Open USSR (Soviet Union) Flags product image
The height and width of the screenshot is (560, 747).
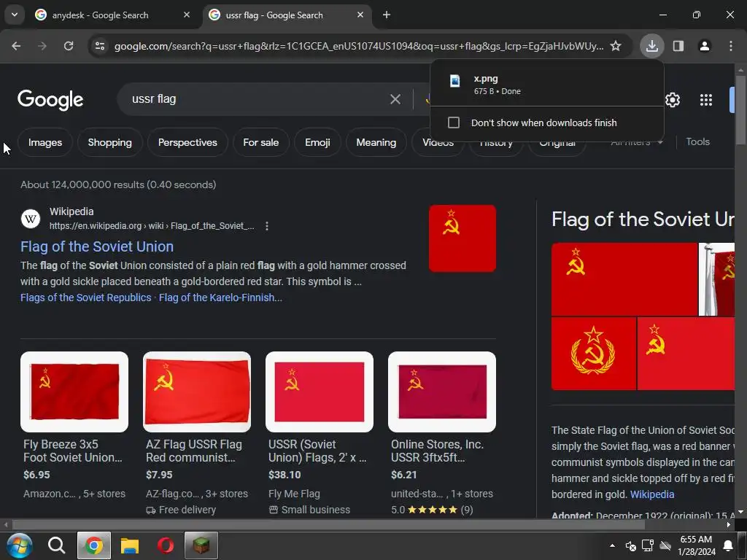coord(320,392)
